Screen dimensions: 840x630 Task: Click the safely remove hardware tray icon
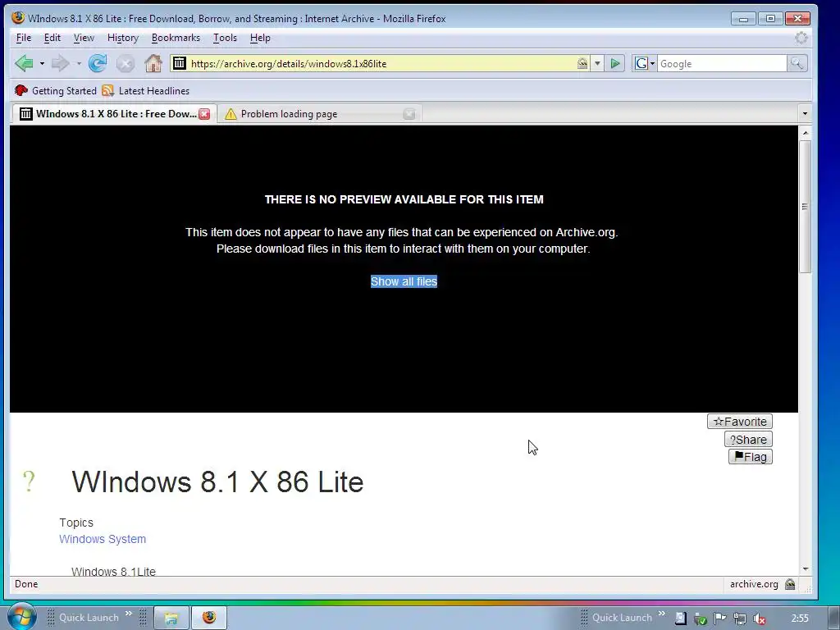click(x=701, y=619)
